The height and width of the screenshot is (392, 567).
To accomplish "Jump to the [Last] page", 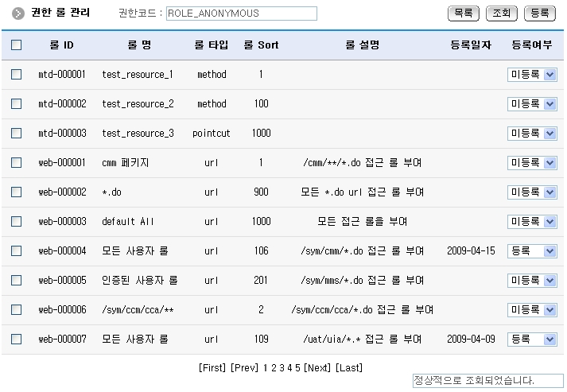I will (349, 367).
